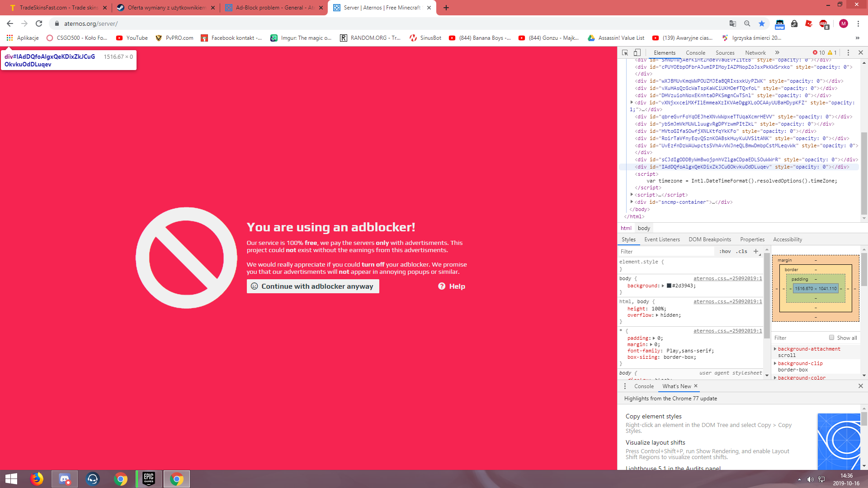Switch to the Network panel tab
Viewport: 868px width, 488px height.
[755, 52]
